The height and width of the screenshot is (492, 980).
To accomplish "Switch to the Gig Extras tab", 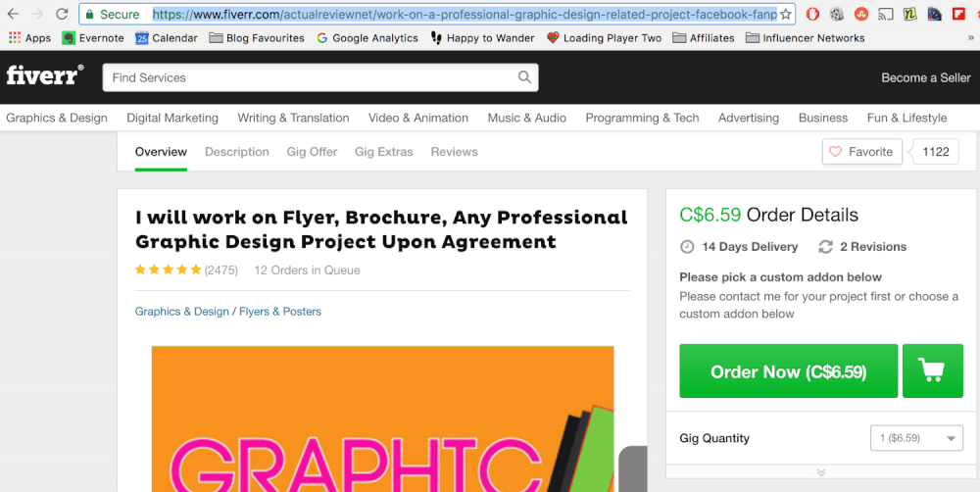I will pyautogui.click(x=384, y=152).
